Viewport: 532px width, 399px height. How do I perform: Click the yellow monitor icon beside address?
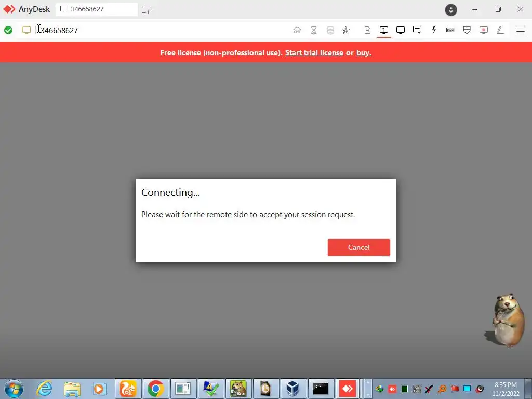pos(26,30)
